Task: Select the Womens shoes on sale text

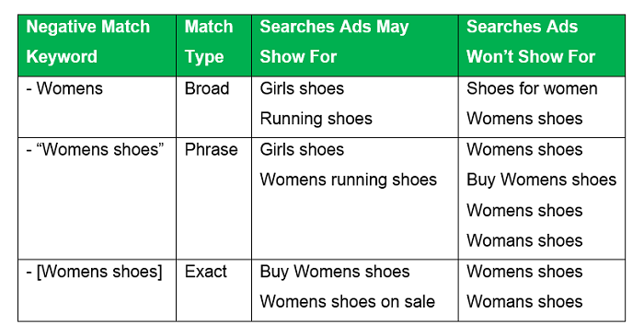Action: tap(347, 302)
